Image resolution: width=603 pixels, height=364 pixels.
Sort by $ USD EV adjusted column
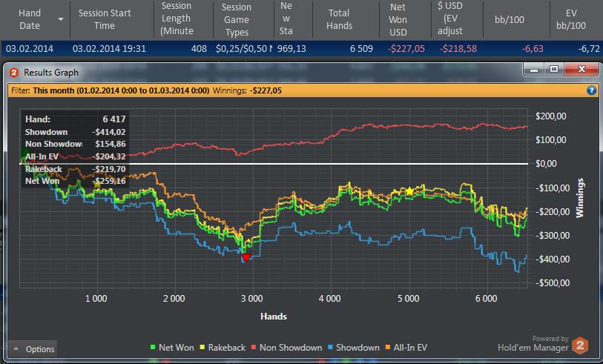(450, 19)
